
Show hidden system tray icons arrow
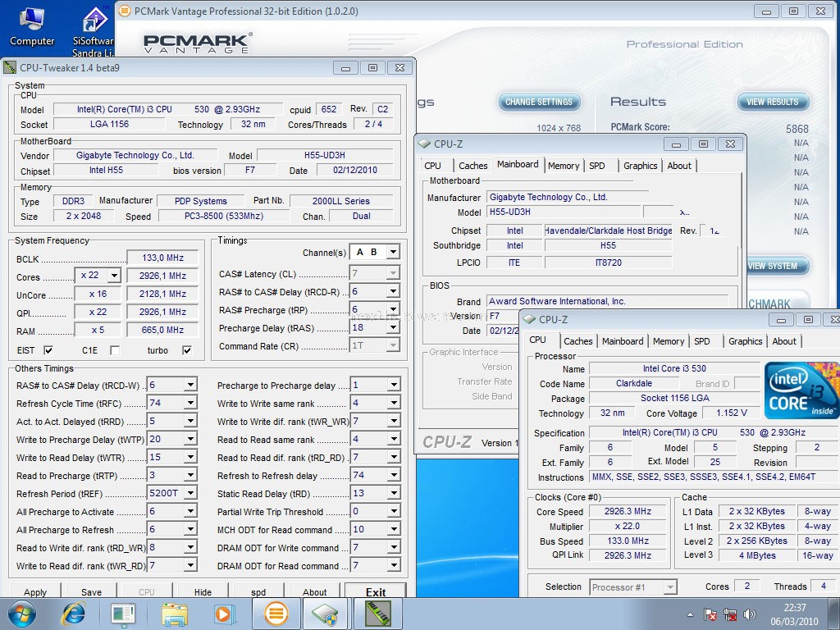click(x=690, y=614)
